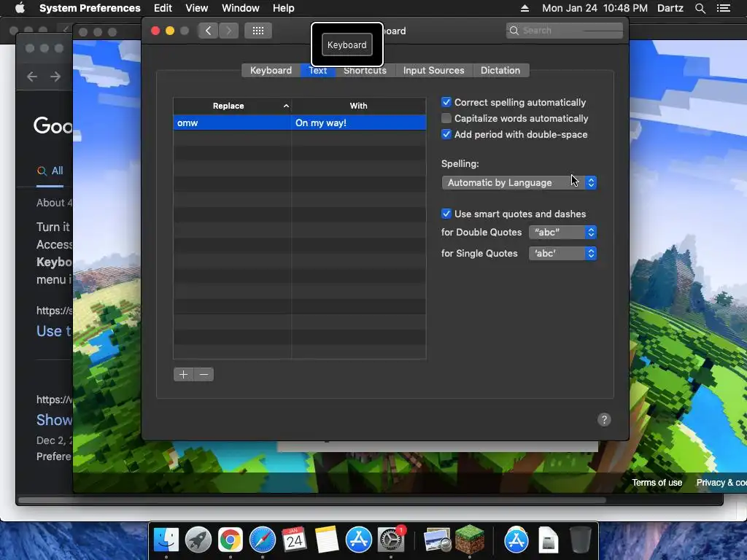Open the Double Quotes style dropdown
This screenshot has height=560, width=747.
(562, 233)
